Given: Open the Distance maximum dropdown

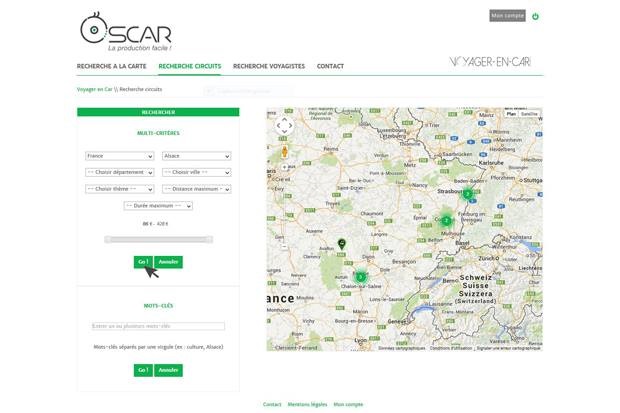Looking at the screenshot, I should pyautogui.click(x=197, y=189).
